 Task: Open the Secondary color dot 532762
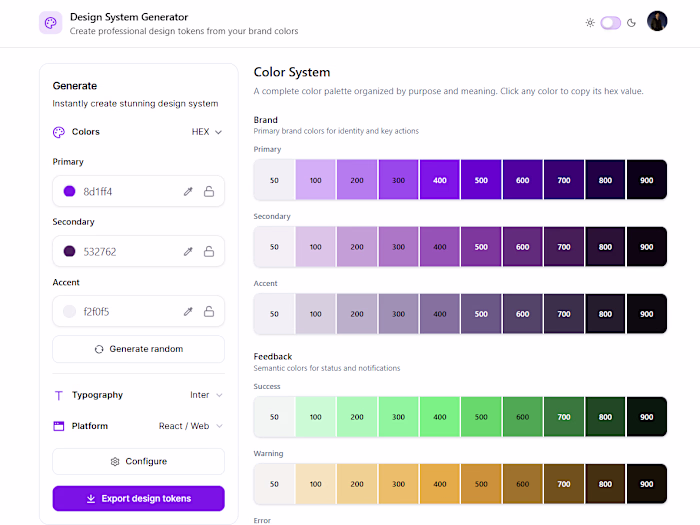click(70, 251)
